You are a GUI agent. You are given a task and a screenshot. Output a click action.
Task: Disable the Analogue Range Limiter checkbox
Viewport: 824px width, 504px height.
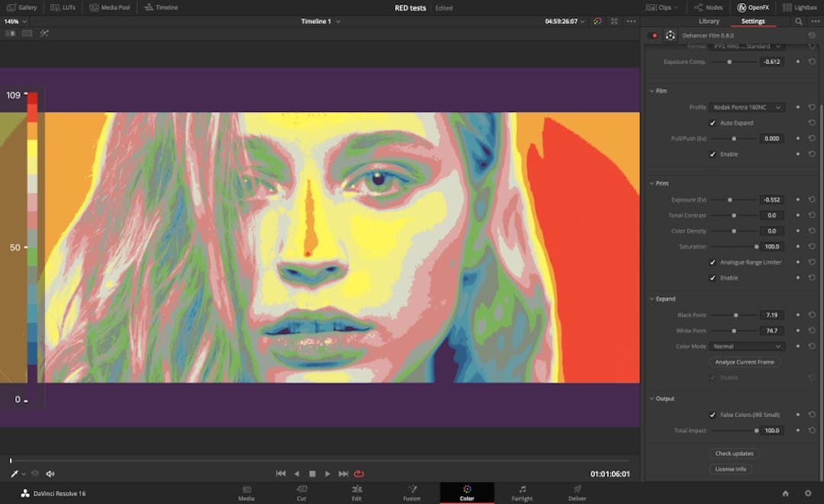(x=713, y=262)
